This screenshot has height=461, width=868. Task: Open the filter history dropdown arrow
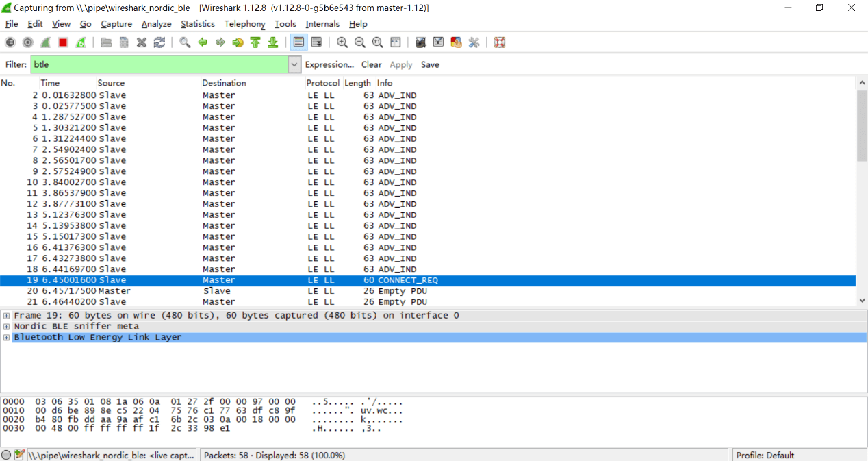pyautogui.click(x=294, y=64)
